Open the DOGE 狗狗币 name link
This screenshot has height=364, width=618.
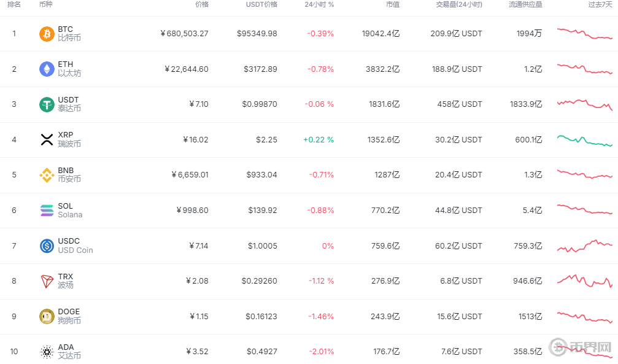(69, 316)
